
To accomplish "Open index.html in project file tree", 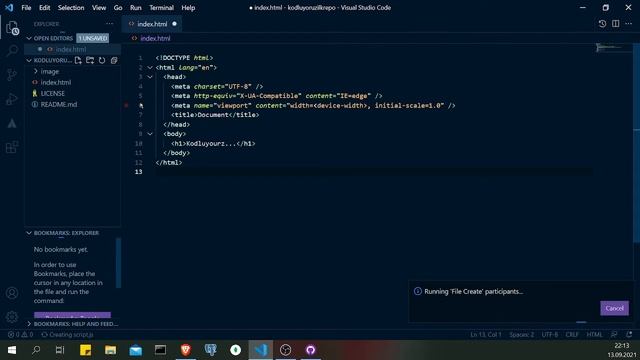I will click(x=72, y=82).
